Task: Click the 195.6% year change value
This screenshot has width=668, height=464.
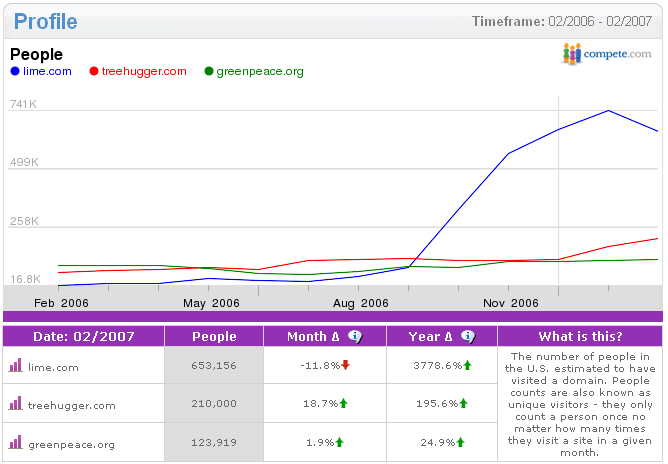Action: point(437,403)
